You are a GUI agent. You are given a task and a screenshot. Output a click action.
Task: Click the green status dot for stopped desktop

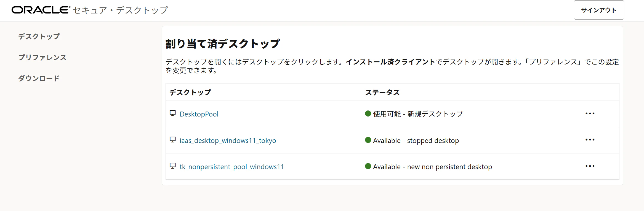368,140
